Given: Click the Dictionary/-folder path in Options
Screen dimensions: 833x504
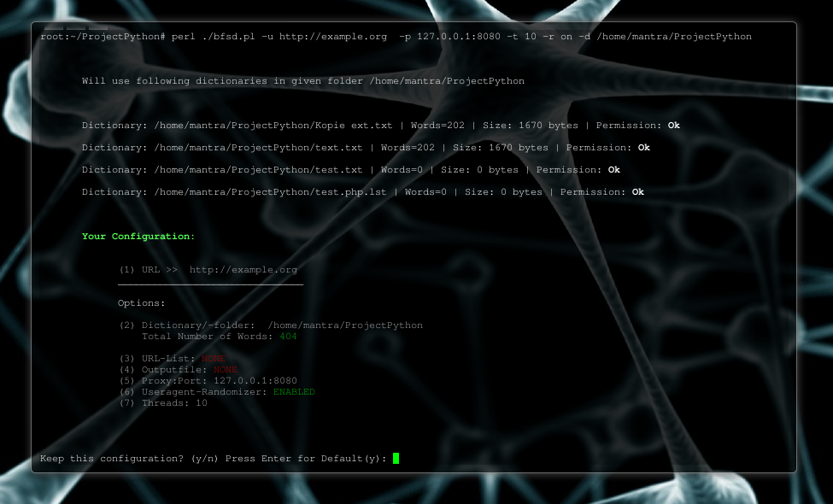Looking at the screenshot, I should click(x=345, y=325).
